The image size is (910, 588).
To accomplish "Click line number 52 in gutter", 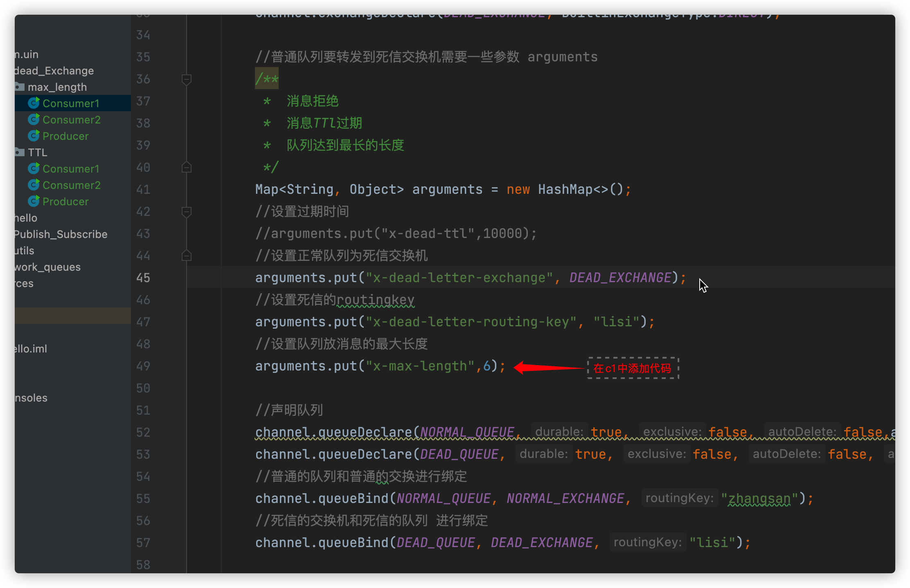I will 143,433.
